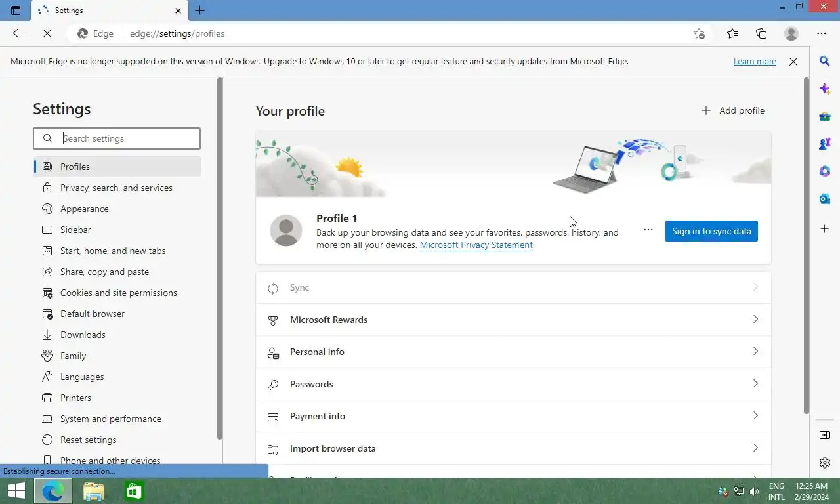Image resolution: width=840 pixels, height=504 pixels.
Task: Open sidebar Search icon
Action: tap(825, 61)
